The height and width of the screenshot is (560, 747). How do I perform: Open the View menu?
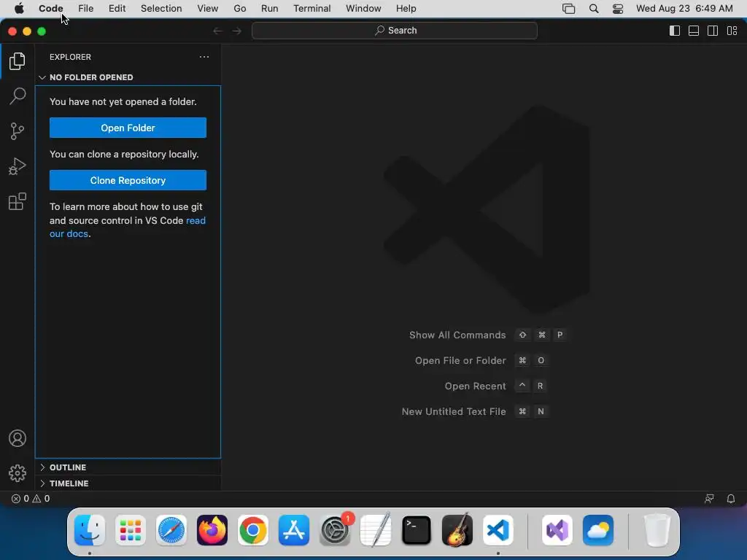pyautogui.click(x=208, y=9)
